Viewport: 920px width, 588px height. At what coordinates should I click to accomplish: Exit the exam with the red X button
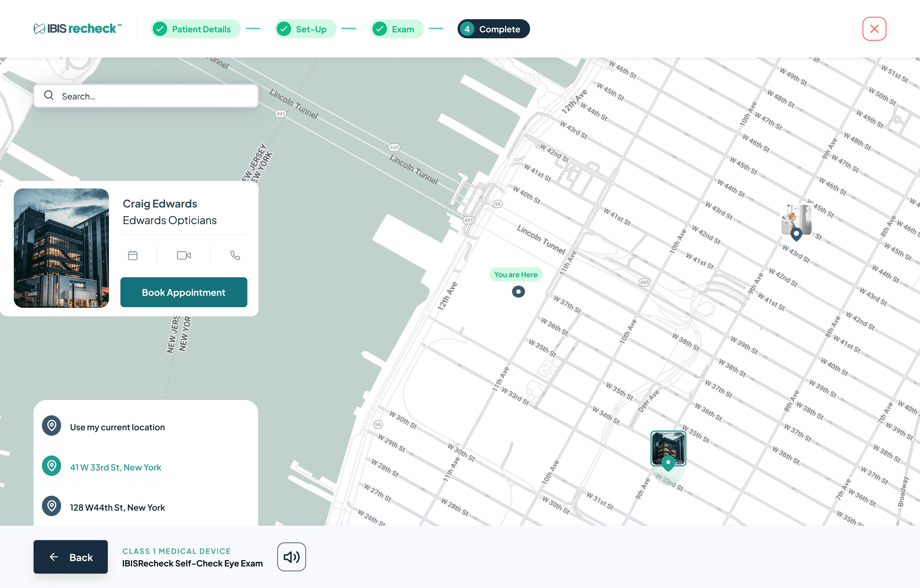coord(874,28)
